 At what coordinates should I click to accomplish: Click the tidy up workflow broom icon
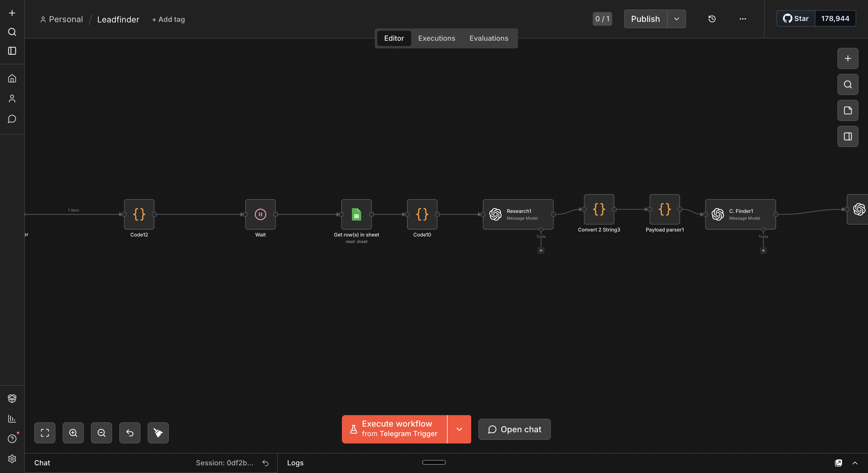coord(158,433)
